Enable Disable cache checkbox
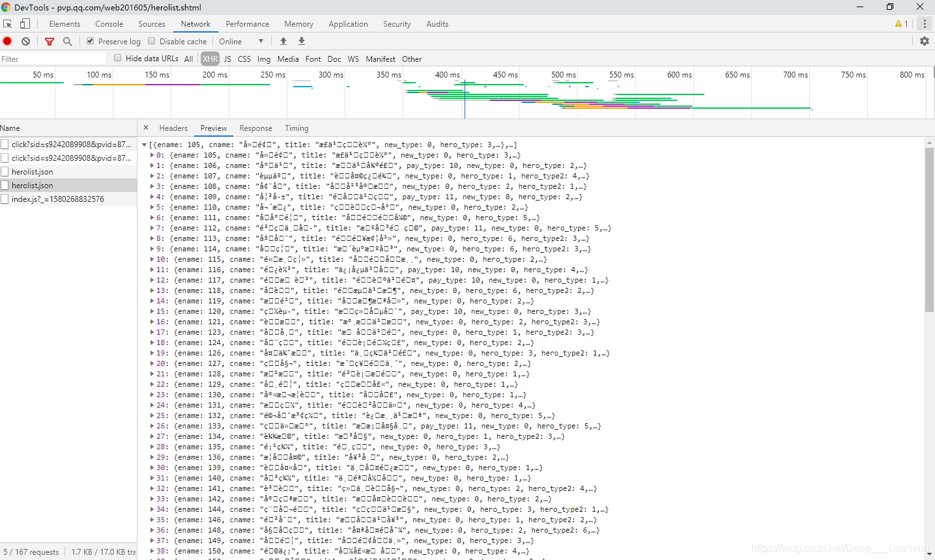Image resolution: width=935 pixels, height=560 pixels. tap(152, 41)
